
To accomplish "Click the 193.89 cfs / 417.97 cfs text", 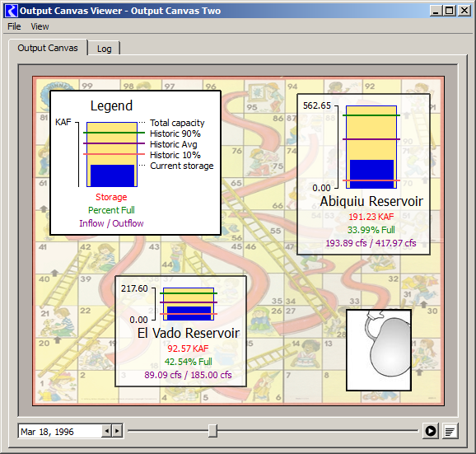I will 371,243.
